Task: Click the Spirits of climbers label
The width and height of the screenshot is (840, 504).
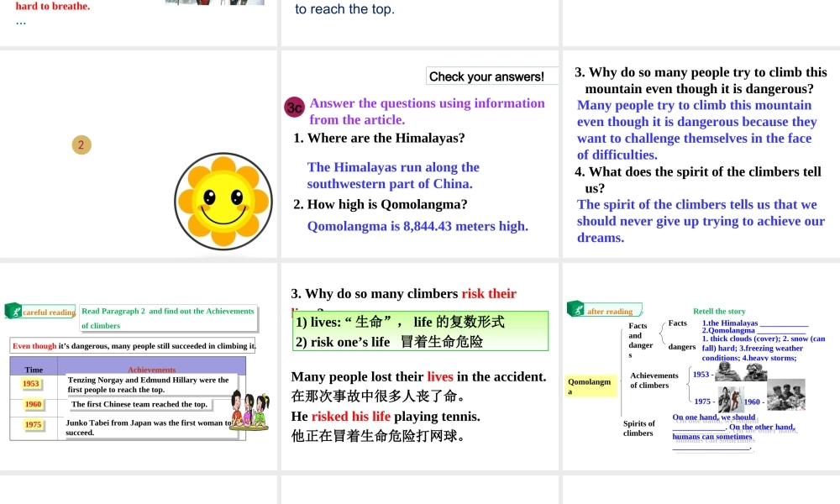Action: [x=638, y=428]
